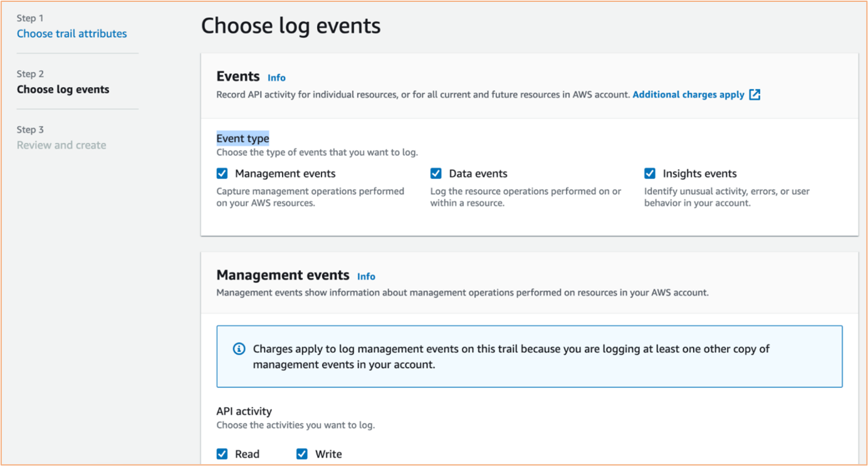Open external link icon beside Additional charges apply
The width and height of the screenshot is (868, 466).
click(x=755, y=95)
